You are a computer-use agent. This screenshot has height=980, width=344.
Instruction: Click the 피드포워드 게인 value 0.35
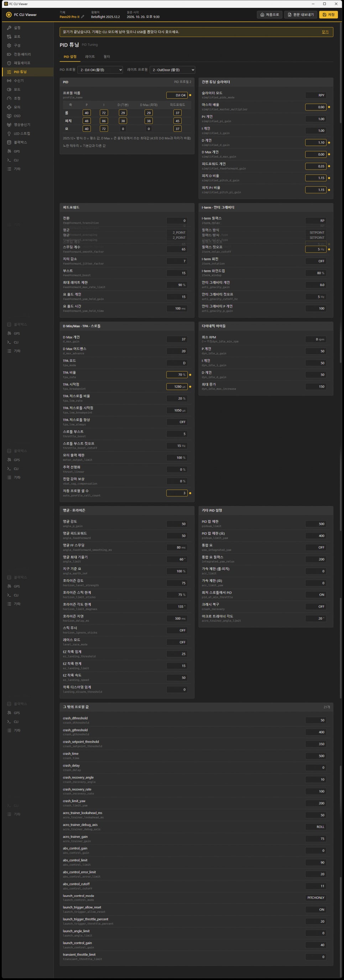(x=316, y=166)
